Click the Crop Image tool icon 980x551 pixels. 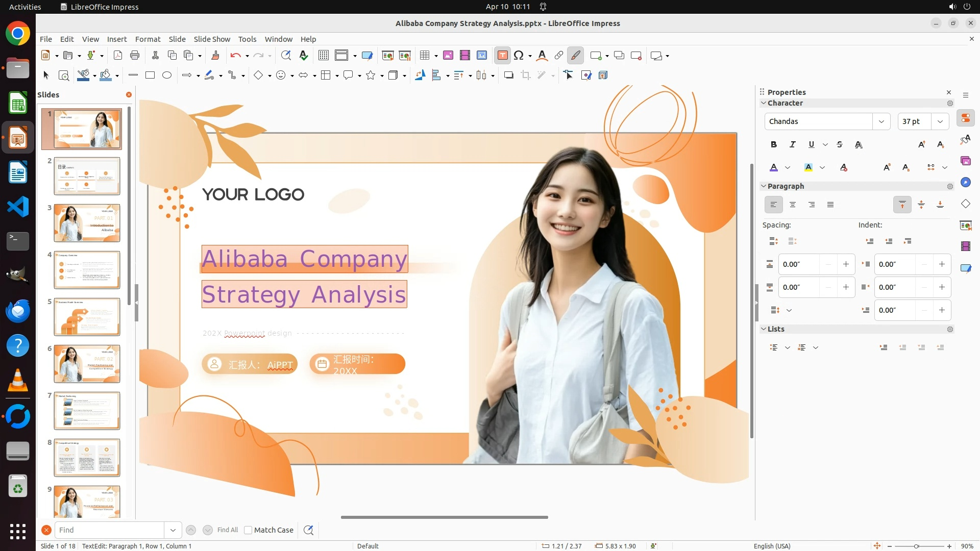(525, 76)
